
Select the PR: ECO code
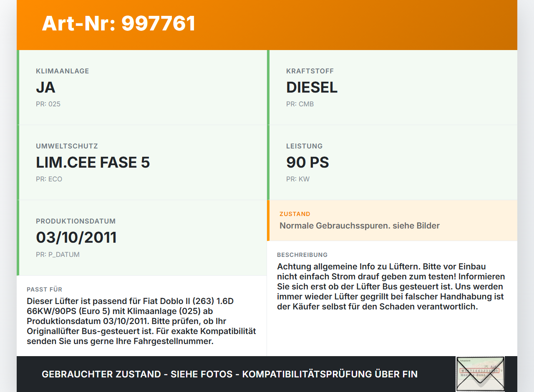(x=49, y=179)
